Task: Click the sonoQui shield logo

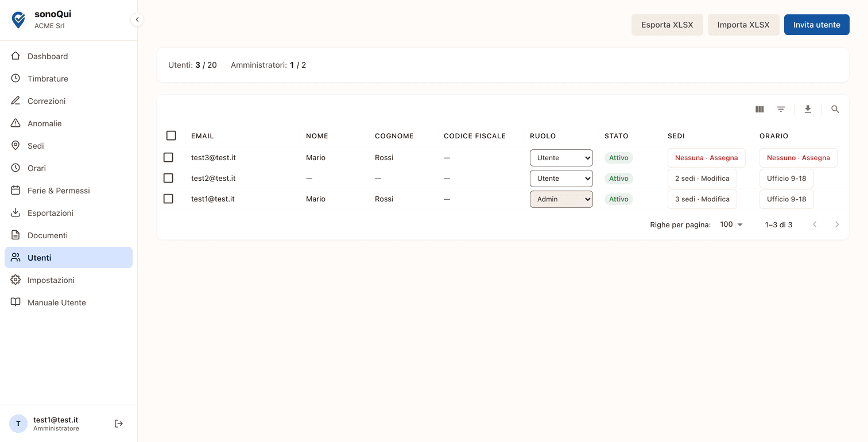Action: click(x=18, y=20)
